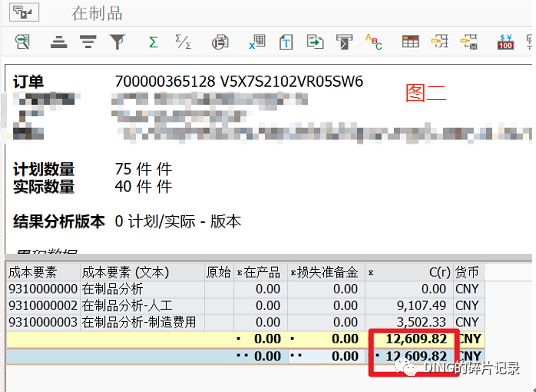This screenshot has width=536, height=392.
Task: Click the currency 100 conversion icon
Action: pyautogui.click(x=506, y=42)
